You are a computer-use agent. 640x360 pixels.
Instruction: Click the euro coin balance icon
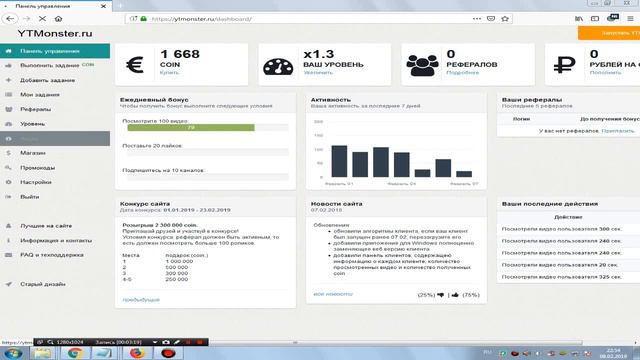tap(135, 64)
